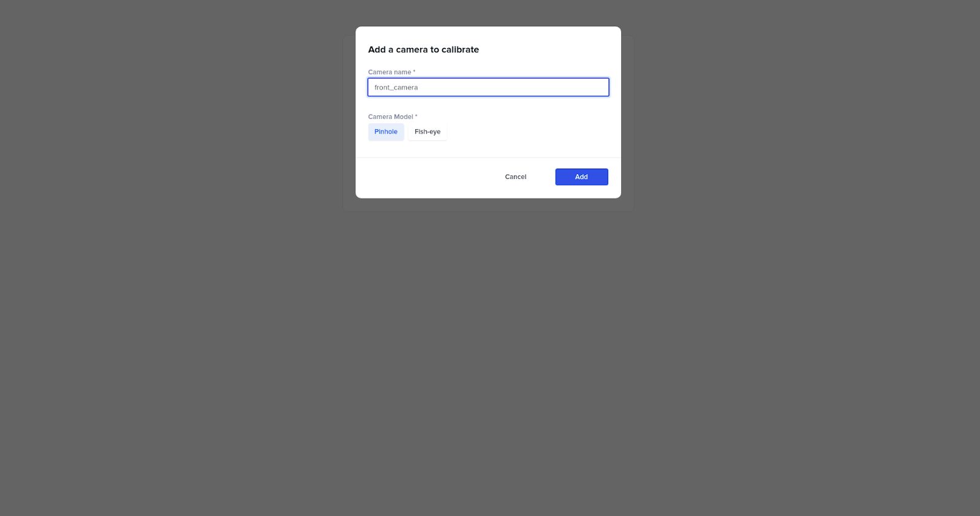Image resolution: width=980 pixels, height=516 pixels.
Task: Submit the new camera with Add
Action: point(581,176)
